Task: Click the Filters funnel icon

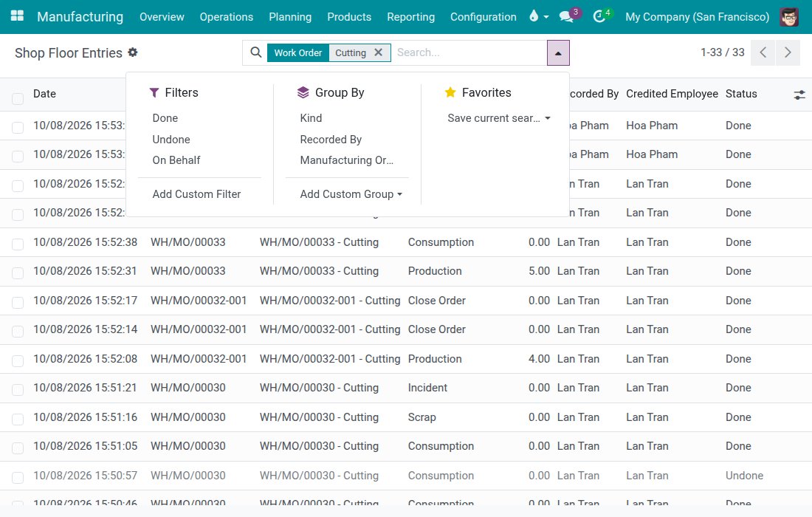Action: click(154, 93)
